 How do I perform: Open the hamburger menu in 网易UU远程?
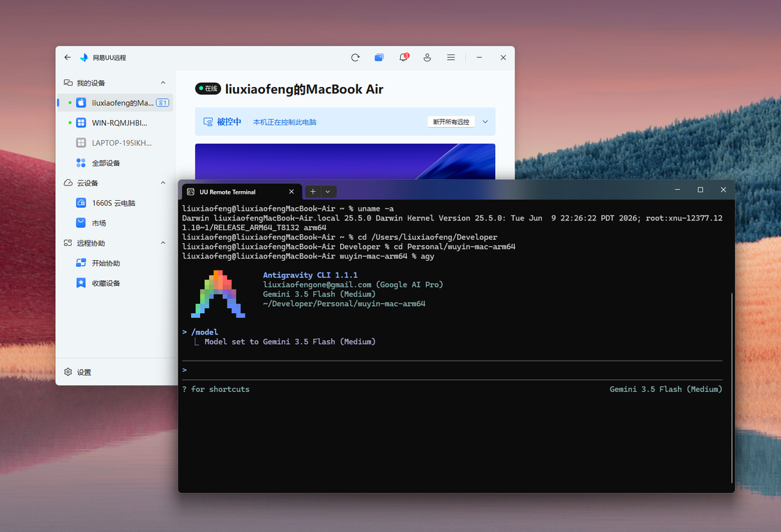(450, 57)
